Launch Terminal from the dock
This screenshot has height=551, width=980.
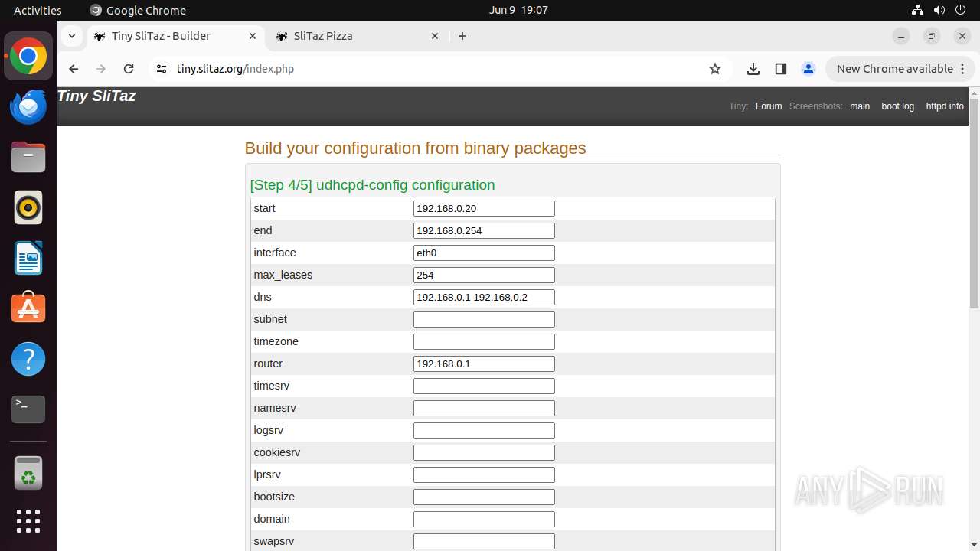[x=28, y=409]
